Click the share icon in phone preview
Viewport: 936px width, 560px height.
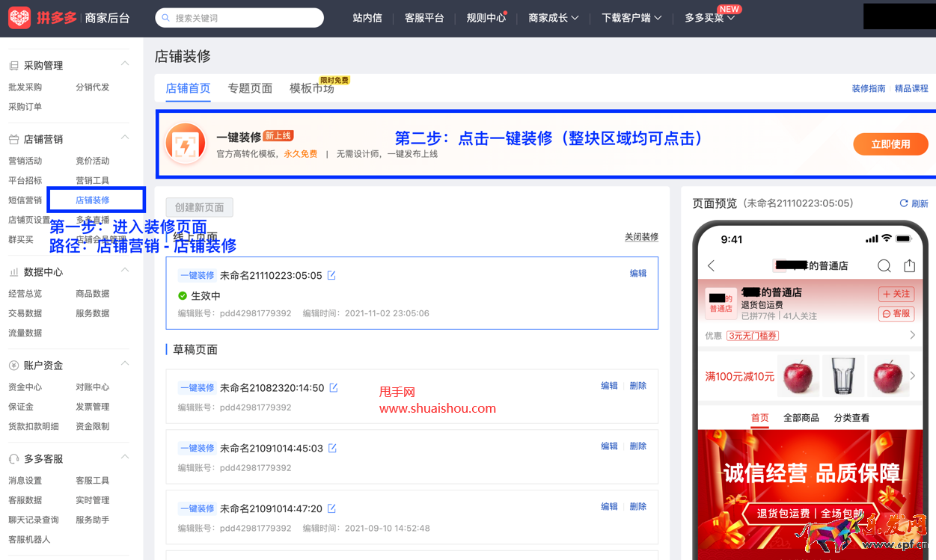(x=909, y=266)
